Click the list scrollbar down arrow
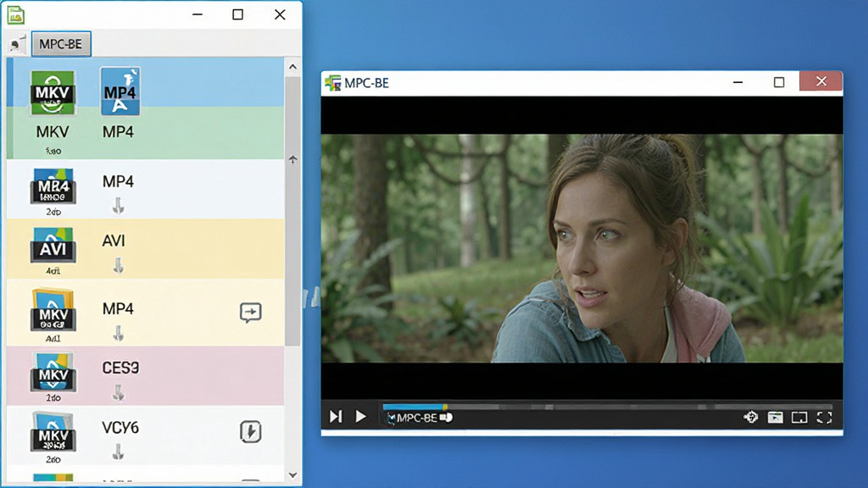The width and height of the screenshot is (868, 488). coord(292,474)
